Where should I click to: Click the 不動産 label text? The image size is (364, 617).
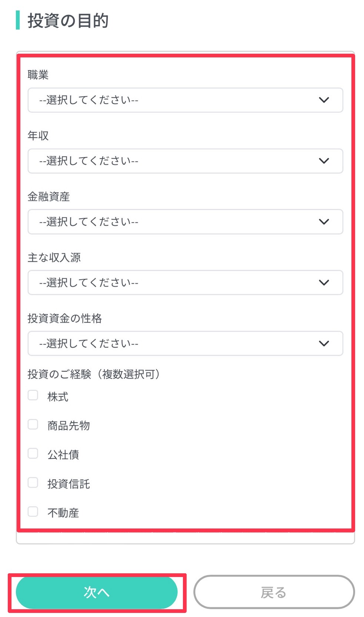pos(63,513)
